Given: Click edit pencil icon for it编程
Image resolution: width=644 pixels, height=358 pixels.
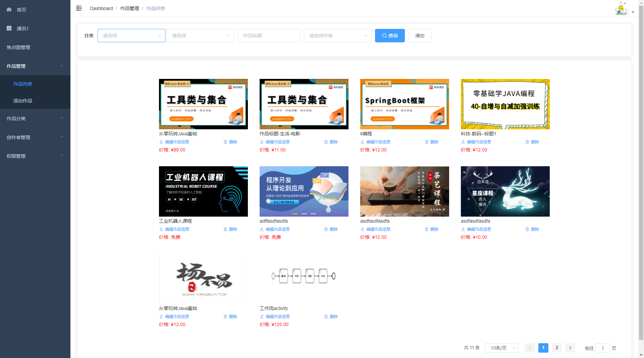Looking at the screenshot, I should [x=362, y=142].
